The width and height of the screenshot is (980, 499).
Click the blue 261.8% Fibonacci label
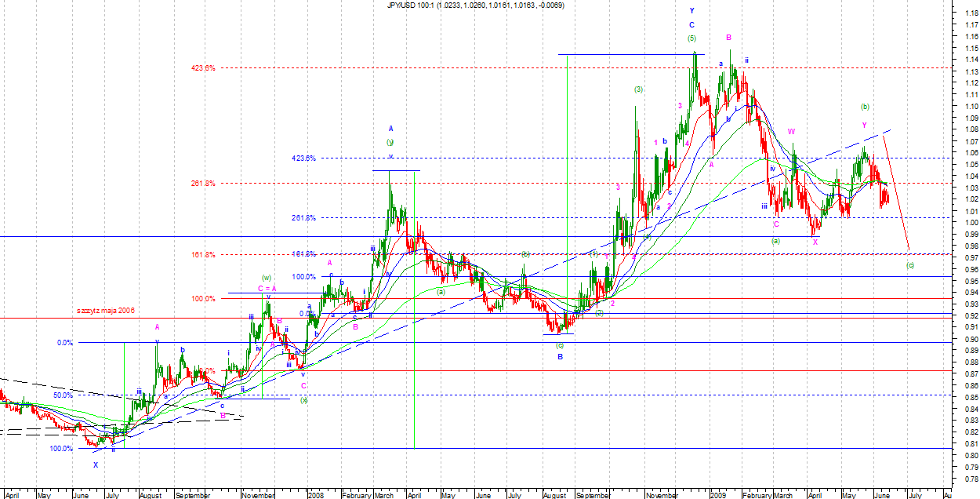[303, 218]
